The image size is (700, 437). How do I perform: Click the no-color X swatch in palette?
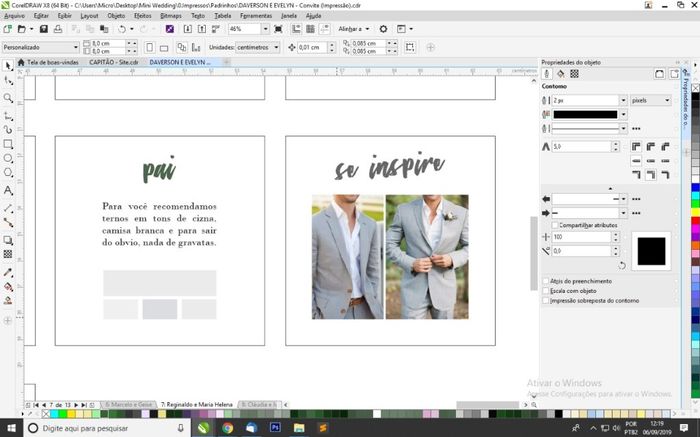tap(696, 88)
